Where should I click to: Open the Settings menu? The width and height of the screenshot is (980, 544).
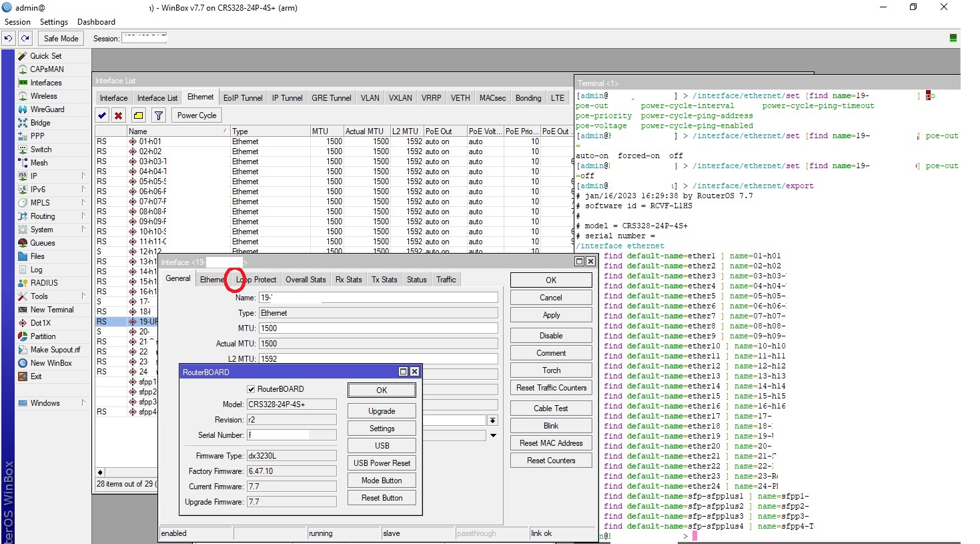pos(54,22)
